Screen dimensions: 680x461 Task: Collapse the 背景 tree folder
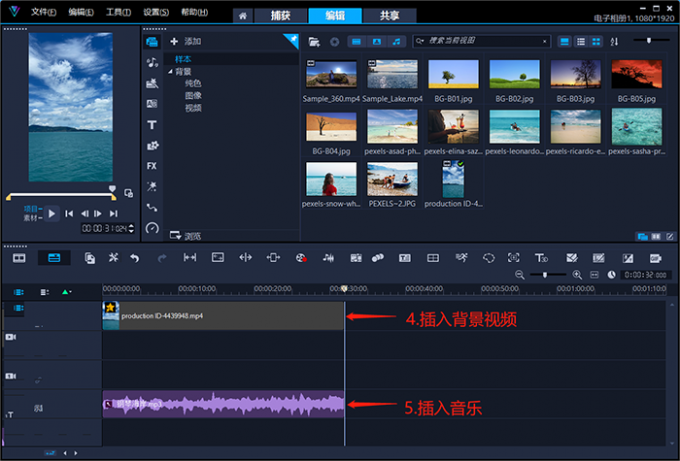pos(170,72)
